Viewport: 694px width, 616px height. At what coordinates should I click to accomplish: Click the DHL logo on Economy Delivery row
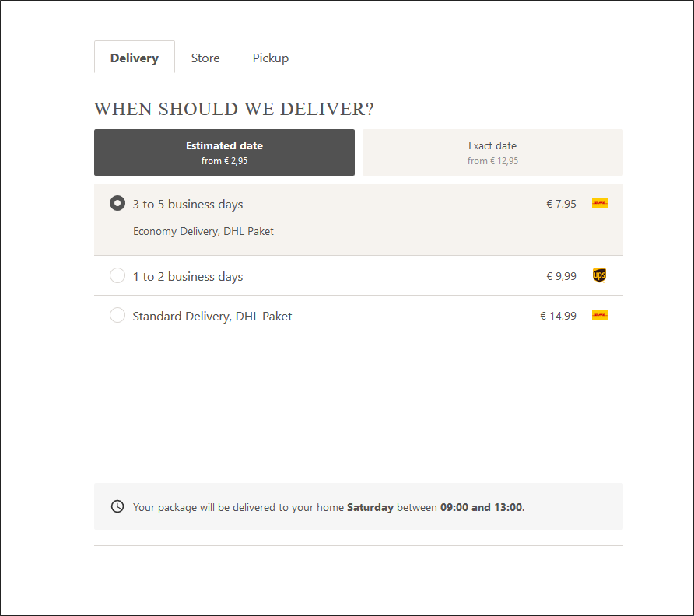pos(600,203)
